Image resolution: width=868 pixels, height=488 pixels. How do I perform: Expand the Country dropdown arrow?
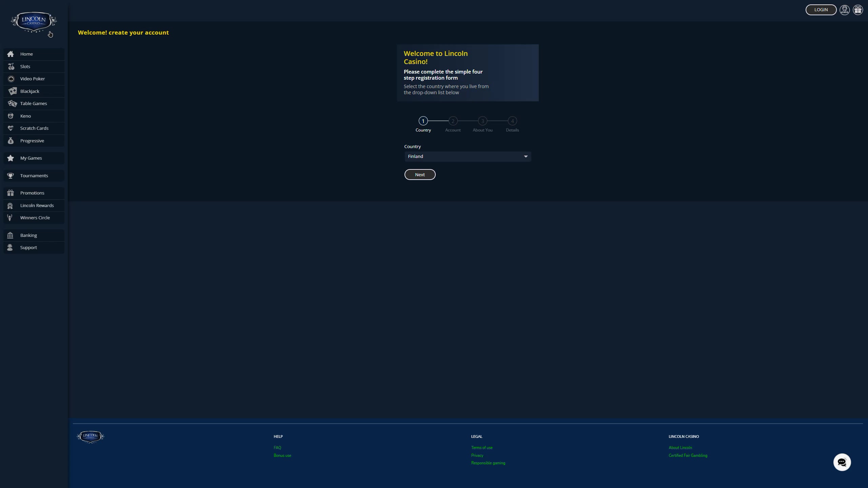click(x=526, y=156)
